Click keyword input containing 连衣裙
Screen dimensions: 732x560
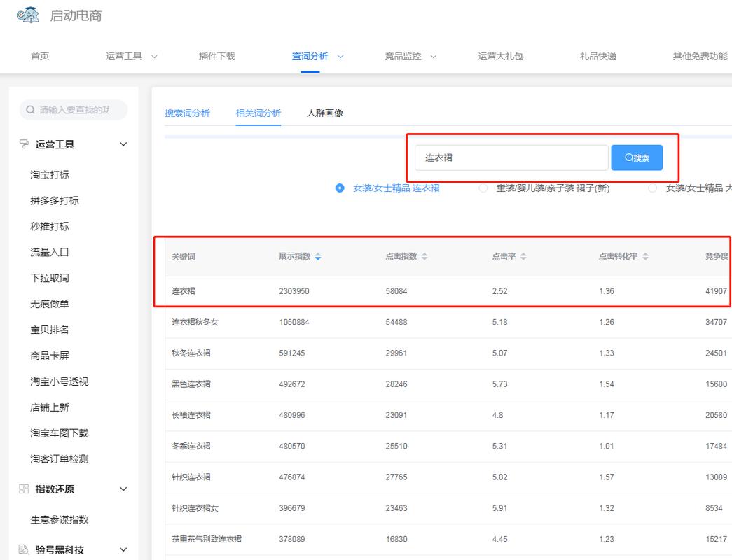click(x=511, y=157)
